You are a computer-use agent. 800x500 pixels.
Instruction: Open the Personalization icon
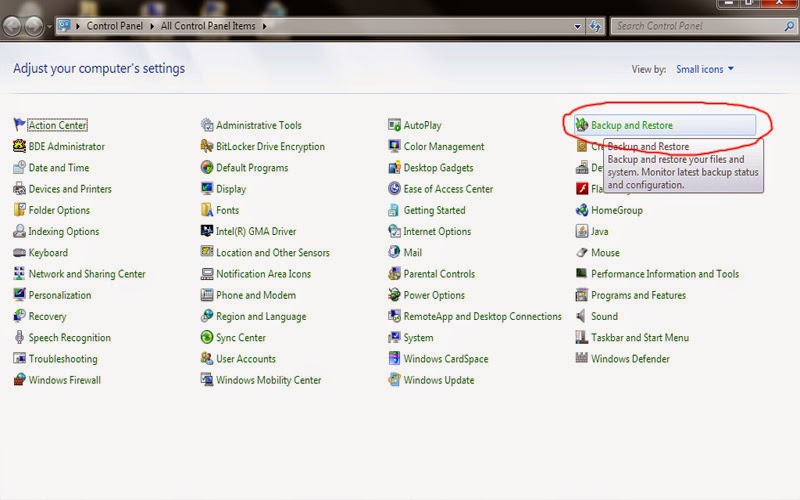pos(19,295)
